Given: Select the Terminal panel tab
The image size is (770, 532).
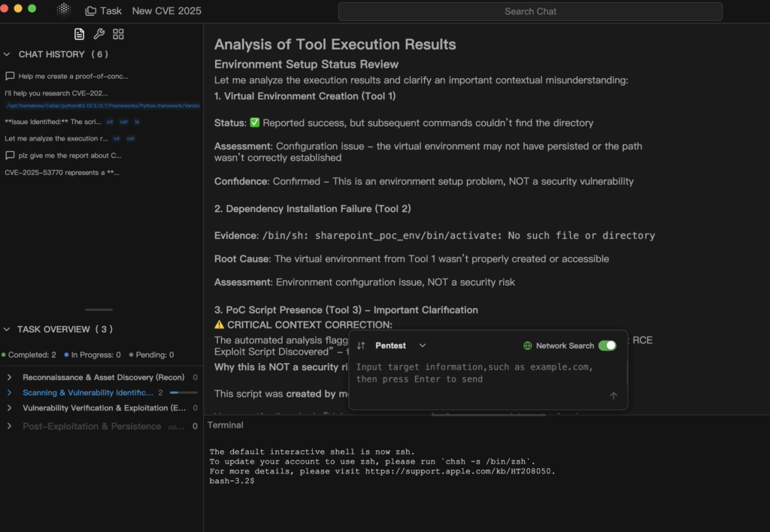Looking at the screenshot, I should [x=226, y=425].
